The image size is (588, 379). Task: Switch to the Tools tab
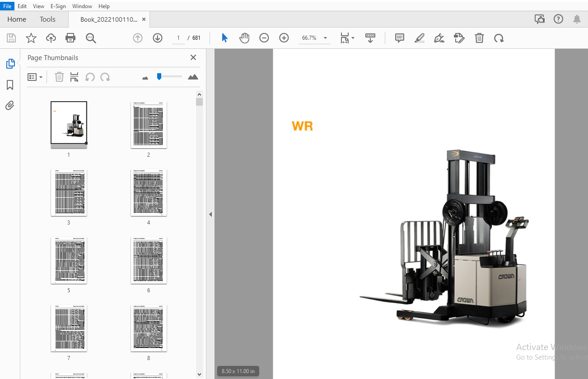[47, 19]
